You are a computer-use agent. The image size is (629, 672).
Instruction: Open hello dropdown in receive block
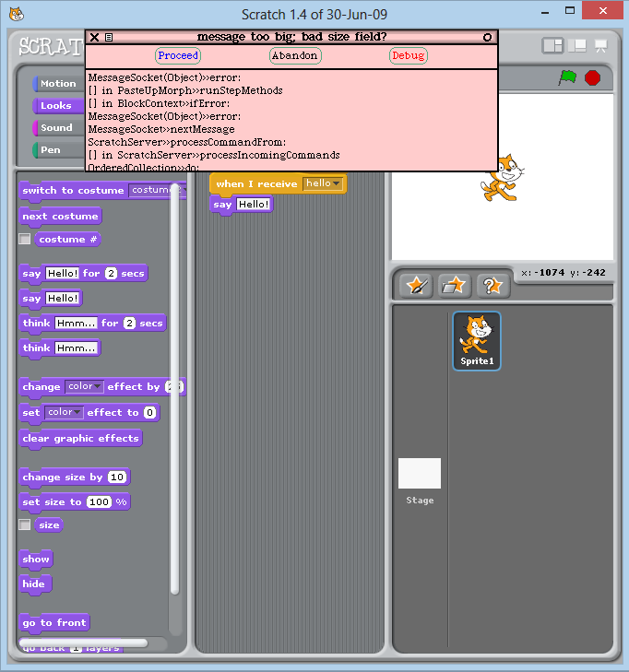(323, 183)
